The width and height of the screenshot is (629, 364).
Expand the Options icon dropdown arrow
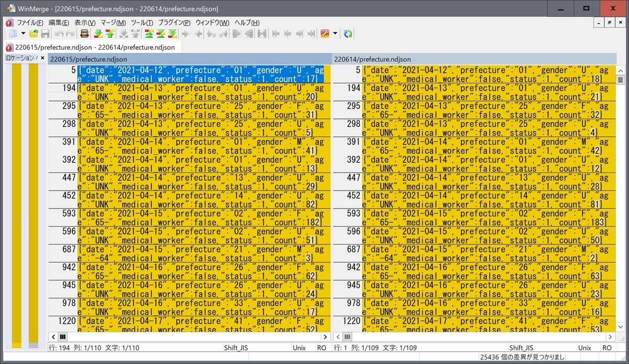point(335,34)
